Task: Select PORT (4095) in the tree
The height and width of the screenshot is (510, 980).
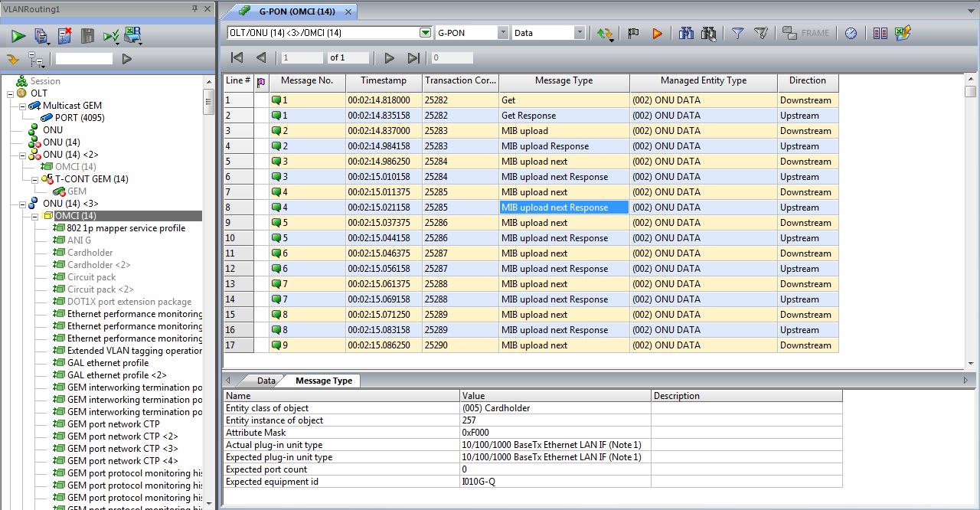Action: 80,118
